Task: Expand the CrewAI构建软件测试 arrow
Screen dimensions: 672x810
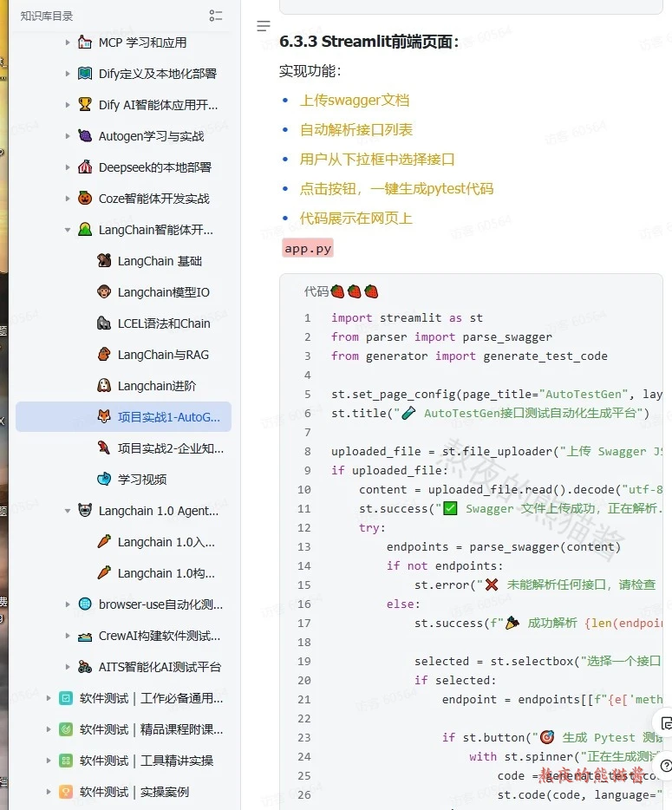Action: (67, 636)
